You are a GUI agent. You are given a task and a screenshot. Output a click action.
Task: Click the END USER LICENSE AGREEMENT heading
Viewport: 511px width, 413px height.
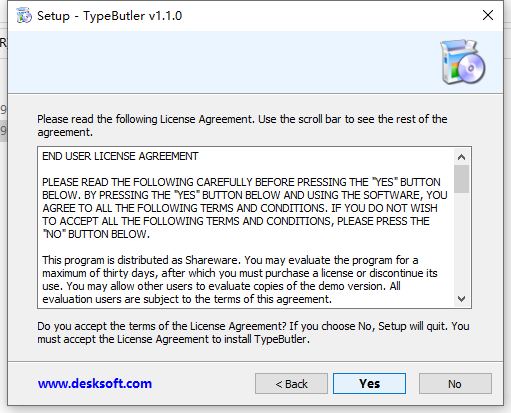[120, 156]
